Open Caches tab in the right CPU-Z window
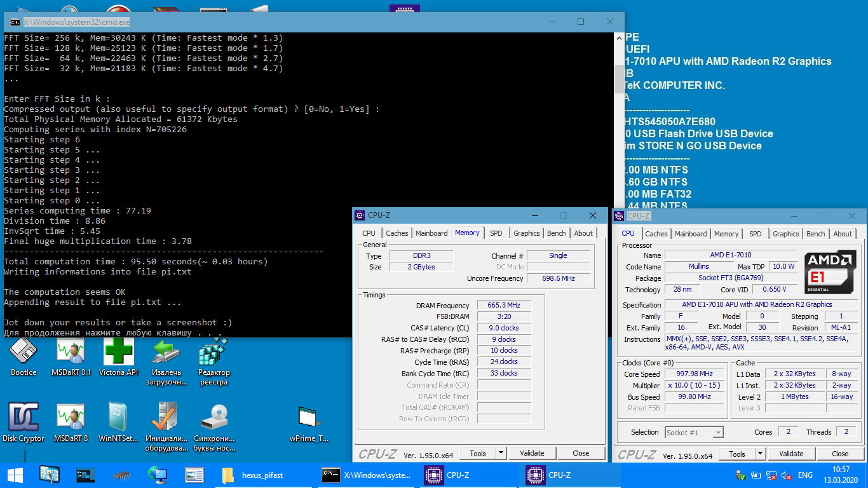 point(656,234)
